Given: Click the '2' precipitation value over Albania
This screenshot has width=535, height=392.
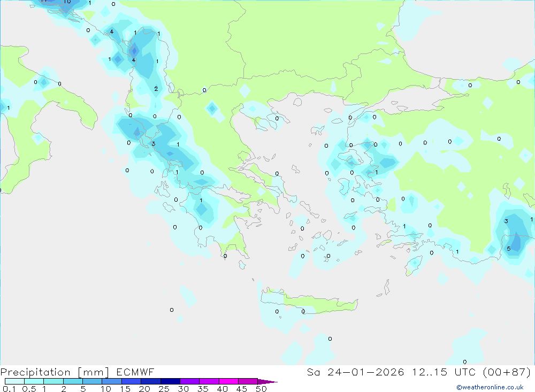Looking at the screenshot, I should [x=156, y=89].
